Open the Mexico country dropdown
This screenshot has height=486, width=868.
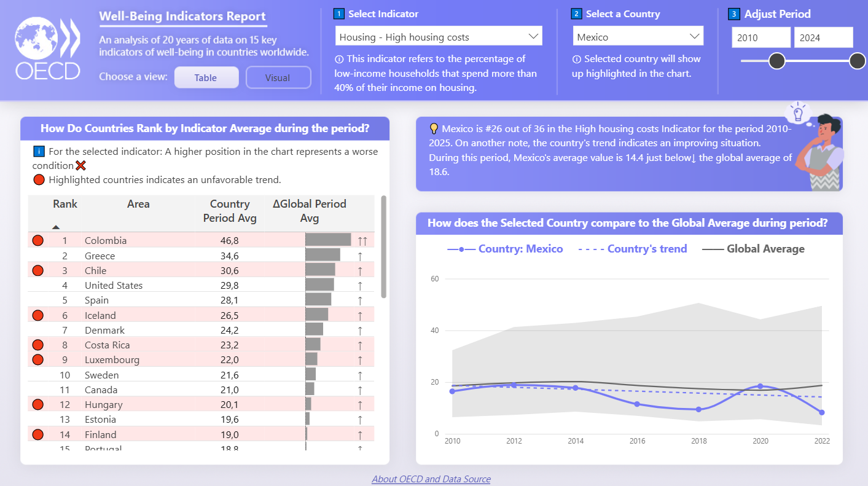click(637, 37)
